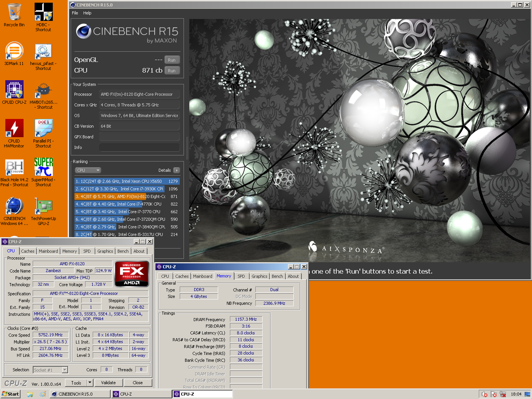
Task: Switch to CINEBENCH R15.0 taskbar item
Action: (x=80, y=394)
